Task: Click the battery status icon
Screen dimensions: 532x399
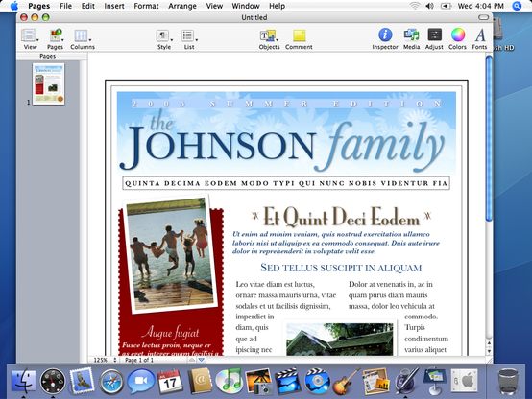Action: tap(446, 6)
